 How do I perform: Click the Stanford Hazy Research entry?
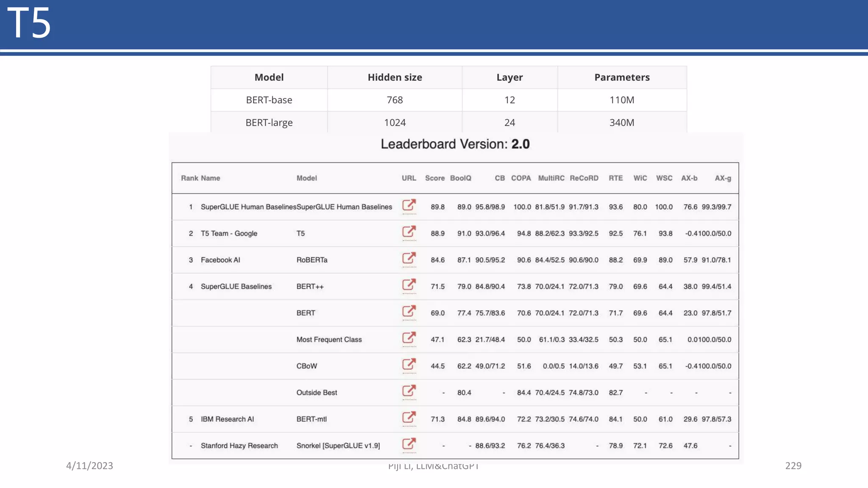(x=239, y=446)
